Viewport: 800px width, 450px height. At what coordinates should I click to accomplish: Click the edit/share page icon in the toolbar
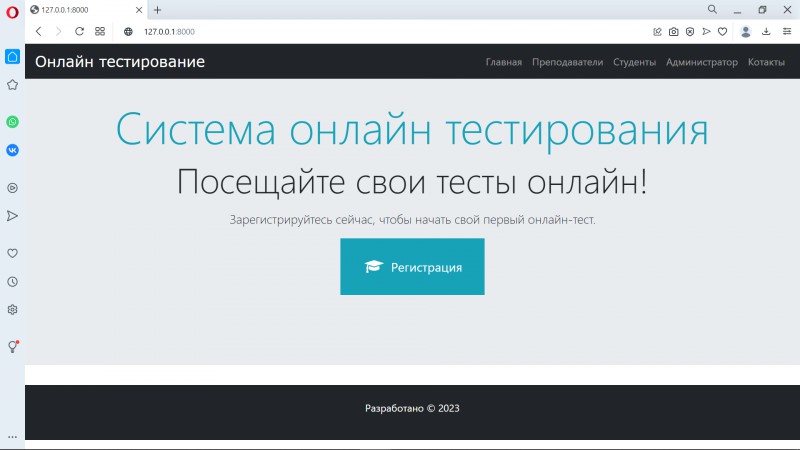(x=657, y=32)
